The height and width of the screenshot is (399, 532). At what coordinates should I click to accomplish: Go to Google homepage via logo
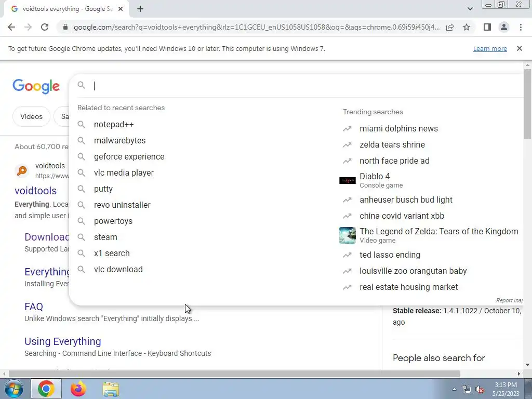(x=36, y=87)
